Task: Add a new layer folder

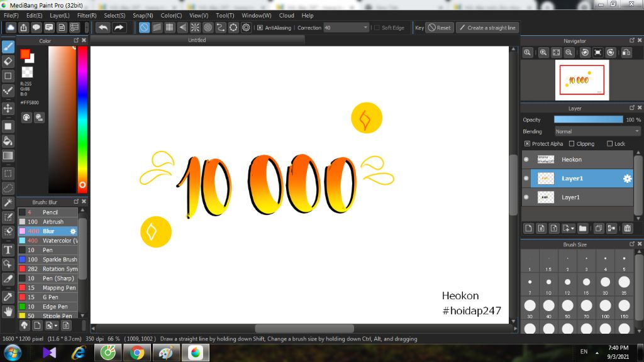Action: click(582, 229)
